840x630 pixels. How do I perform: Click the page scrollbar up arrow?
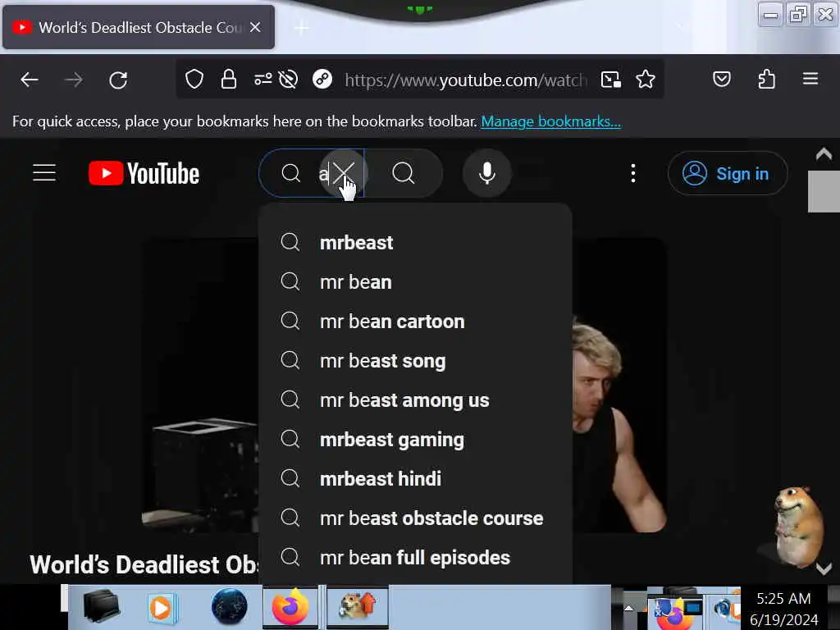(x=824, y=154)
